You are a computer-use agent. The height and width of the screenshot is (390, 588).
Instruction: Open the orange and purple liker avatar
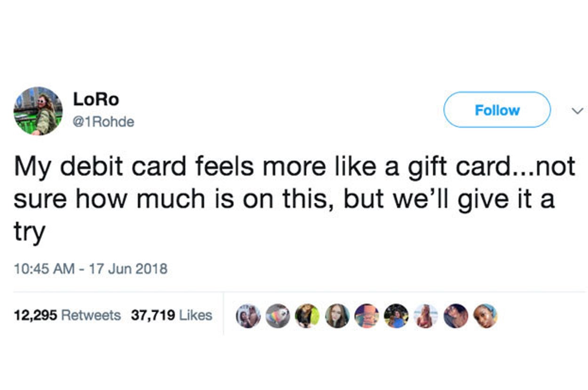pos(366,316)
